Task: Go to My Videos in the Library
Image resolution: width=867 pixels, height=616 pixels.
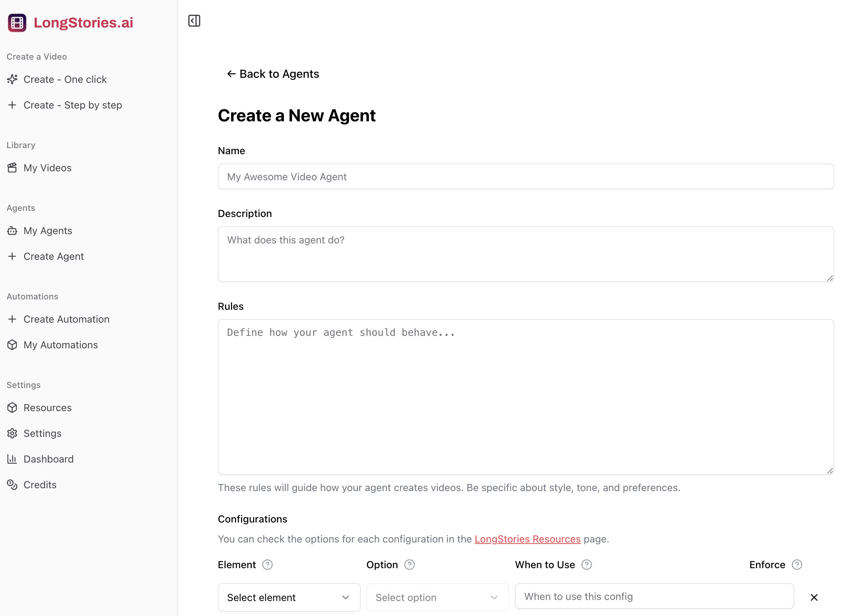Action: (x=47, y=168)
